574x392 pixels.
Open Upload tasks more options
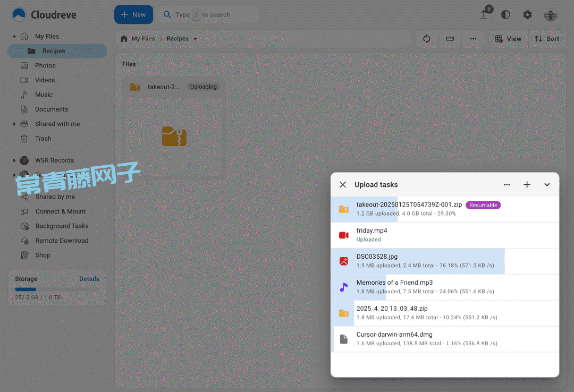[507, 185]
